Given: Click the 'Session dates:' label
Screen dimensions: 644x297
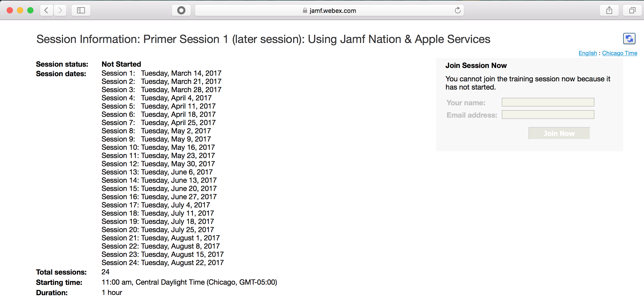Looking at the screenshot, I should click(61, 74).
